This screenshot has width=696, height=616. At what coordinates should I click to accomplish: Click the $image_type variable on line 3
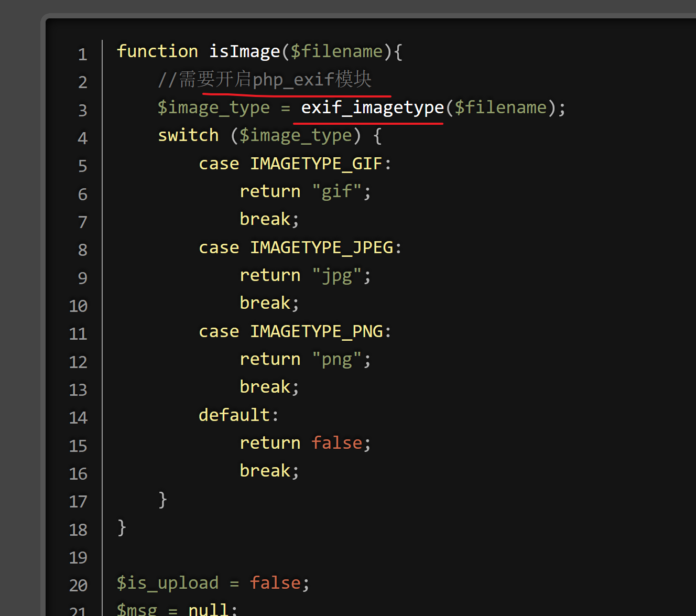pyautogui.click(x=214, y=107)
